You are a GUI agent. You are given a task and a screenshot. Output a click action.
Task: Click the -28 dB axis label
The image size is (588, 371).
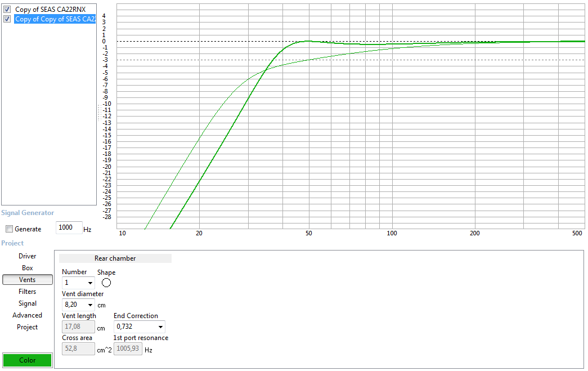107,217
